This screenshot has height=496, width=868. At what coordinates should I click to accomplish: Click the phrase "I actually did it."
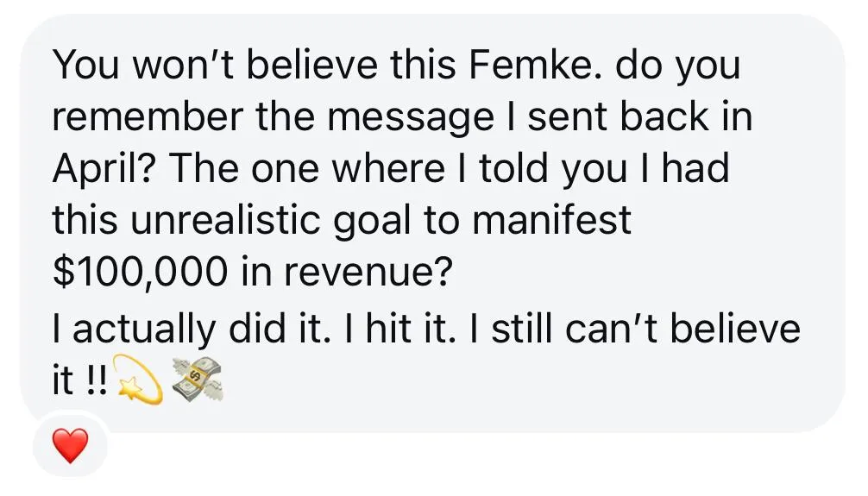(x=192, y=328)
